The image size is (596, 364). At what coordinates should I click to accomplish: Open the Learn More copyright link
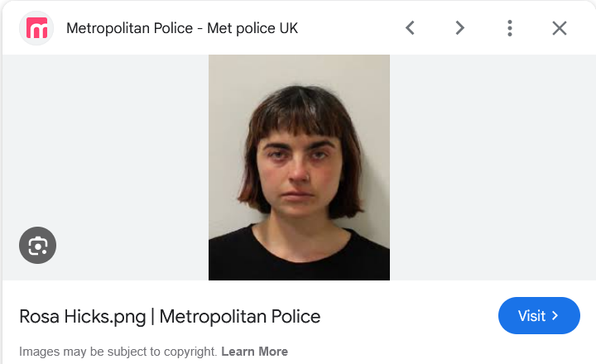point(254,352)
